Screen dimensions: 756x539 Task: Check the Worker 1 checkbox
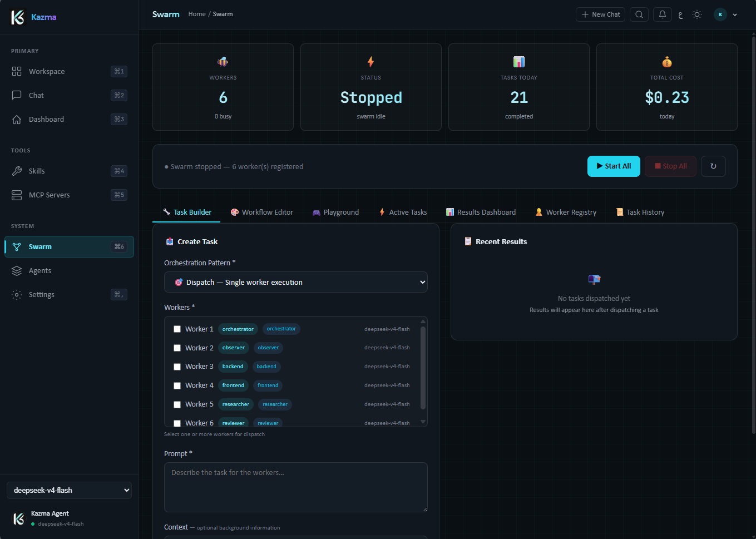tap(177, 329)
